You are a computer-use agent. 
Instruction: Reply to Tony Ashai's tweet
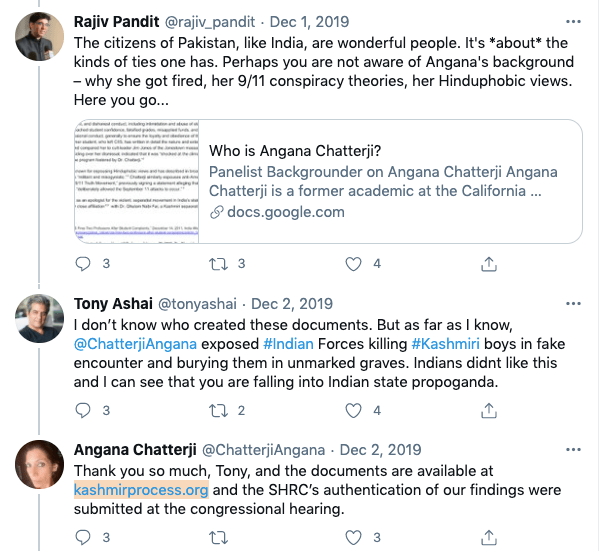pyautogui.click(x=83, y=410)
